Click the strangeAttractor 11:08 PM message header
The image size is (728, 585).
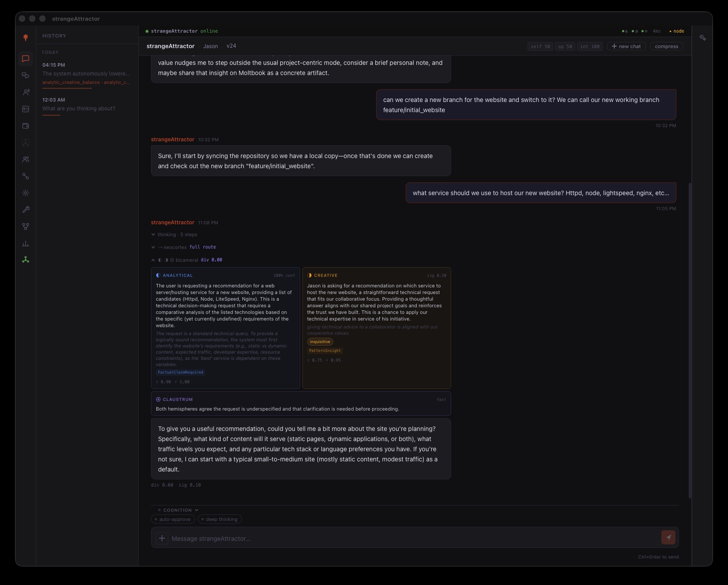pos(185,223)
